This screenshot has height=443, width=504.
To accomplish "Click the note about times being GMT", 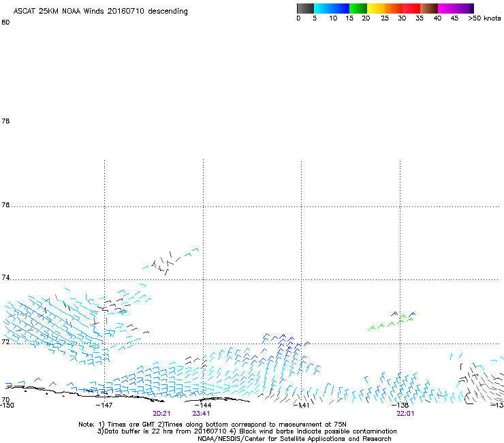I will tap(212, 425).
